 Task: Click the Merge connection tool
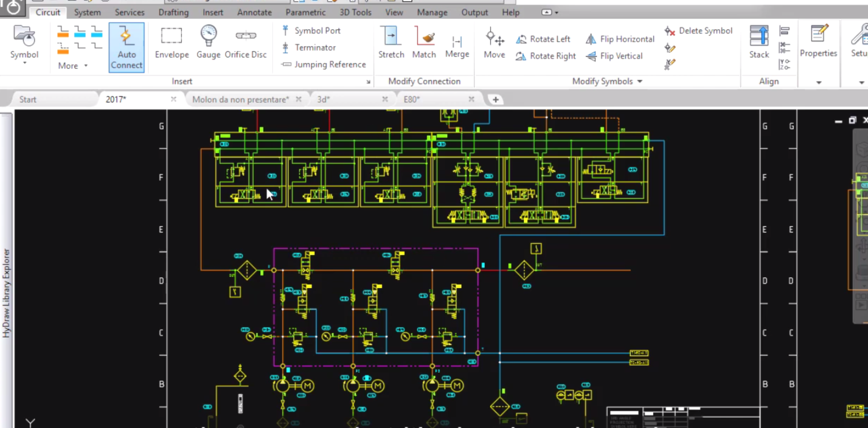click(457, 46)
